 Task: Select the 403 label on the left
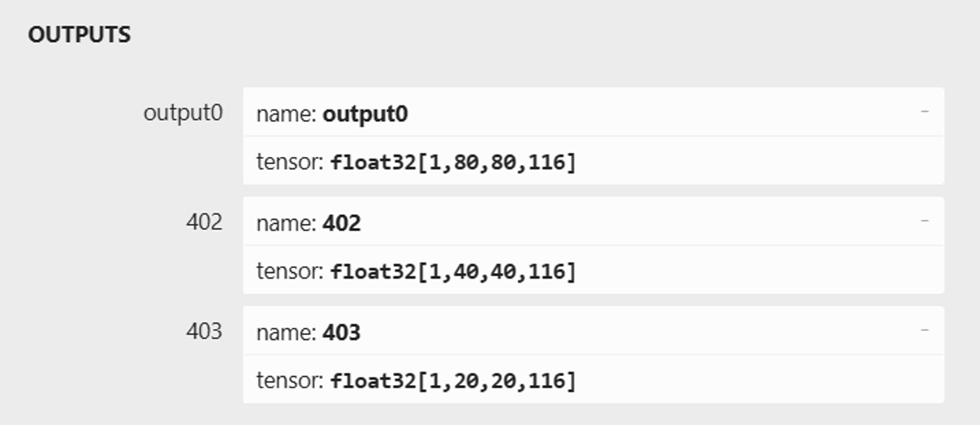(204, 332)
